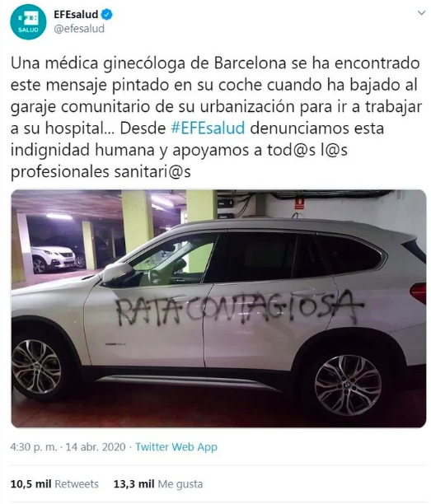
Task: Open the tweet options chevron menu
Action: [421, 13]
